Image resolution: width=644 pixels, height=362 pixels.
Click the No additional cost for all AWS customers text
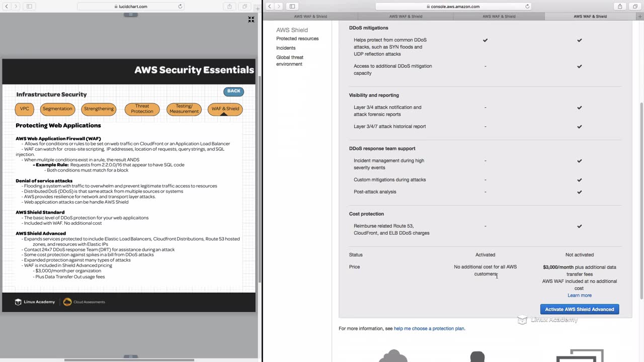(x=486, y=270)
